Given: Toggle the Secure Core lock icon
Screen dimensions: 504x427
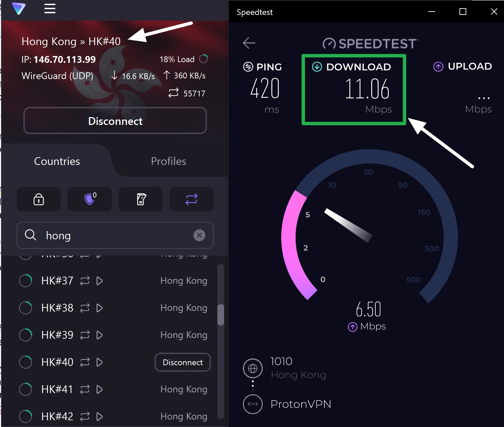Looking at the screenshot, I should click(x=39, y=199).
